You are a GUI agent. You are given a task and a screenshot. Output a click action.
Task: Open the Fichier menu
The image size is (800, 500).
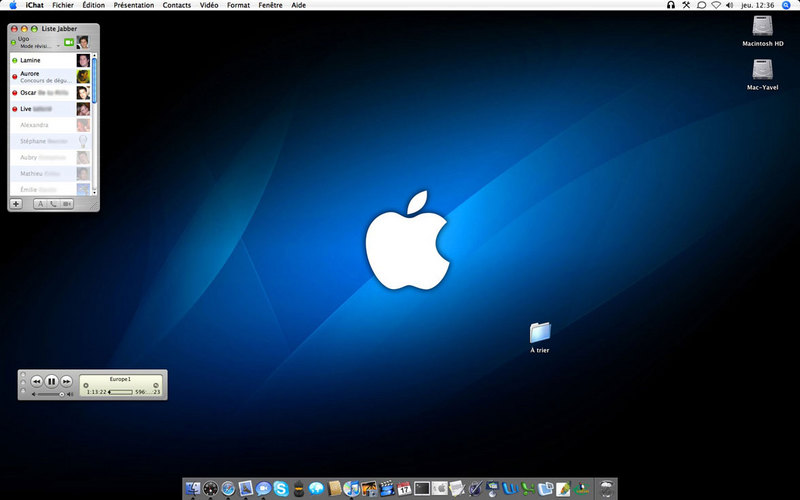click(63, 5)
